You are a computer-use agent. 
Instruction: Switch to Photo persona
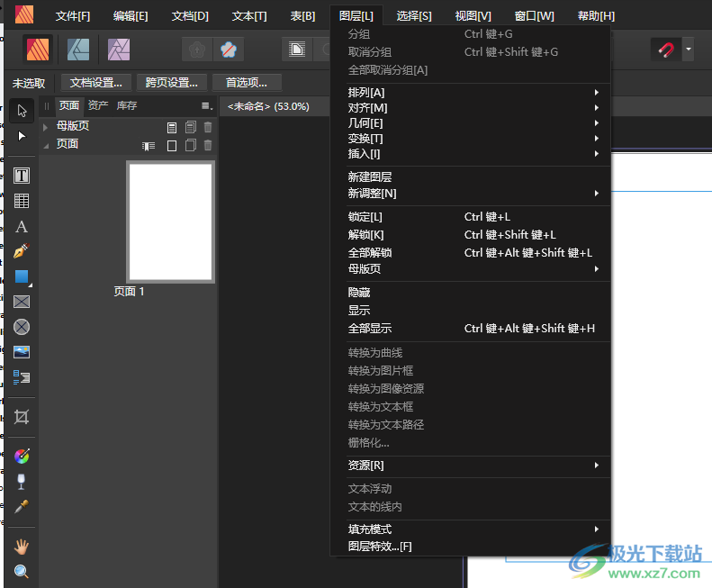click(x=119, y=50)
